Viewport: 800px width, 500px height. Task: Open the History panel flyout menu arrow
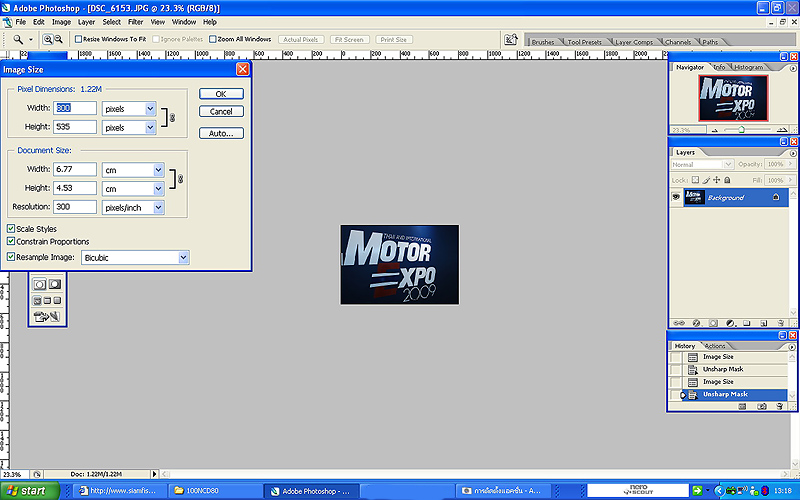[x=792, y=347]
